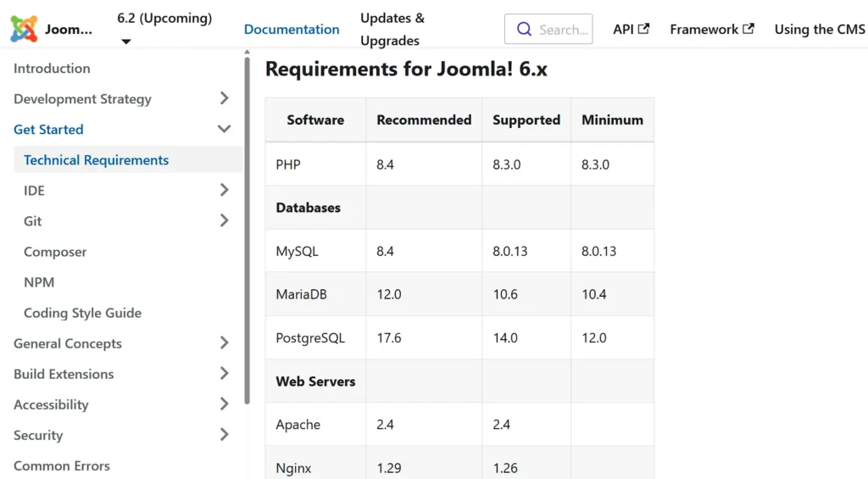Expand the Git chevron
Image resolution: width=868 pixels, height=479 pixels.
tap(224, 220)
